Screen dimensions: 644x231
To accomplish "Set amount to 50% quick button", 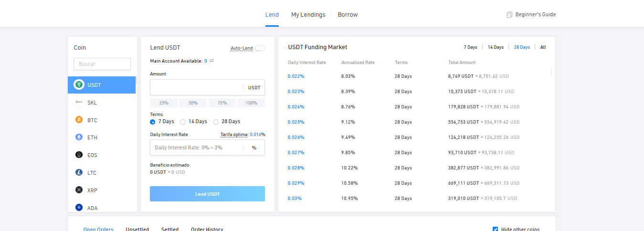I will [x=193, y=103].
